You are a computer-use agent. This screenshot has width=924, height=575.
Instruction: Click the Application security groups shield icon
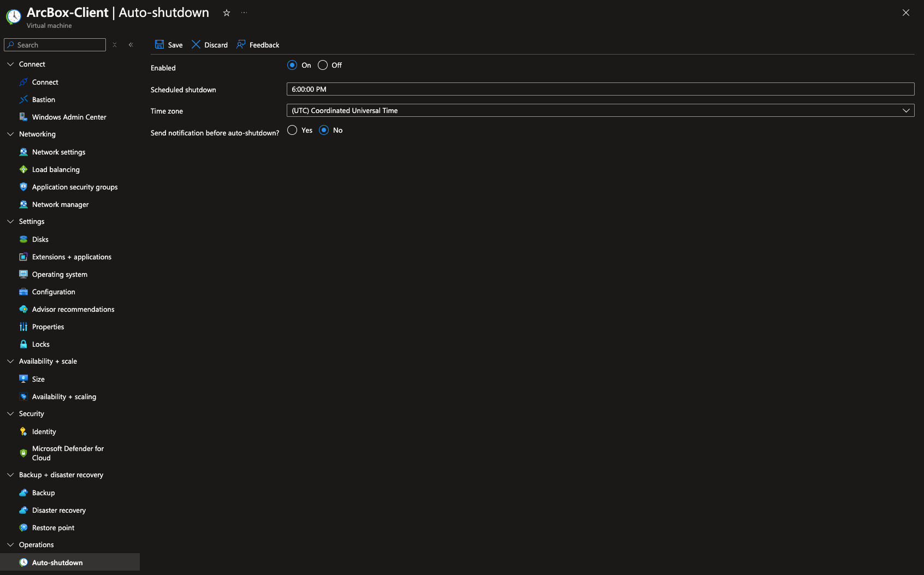tap(23, 187)
